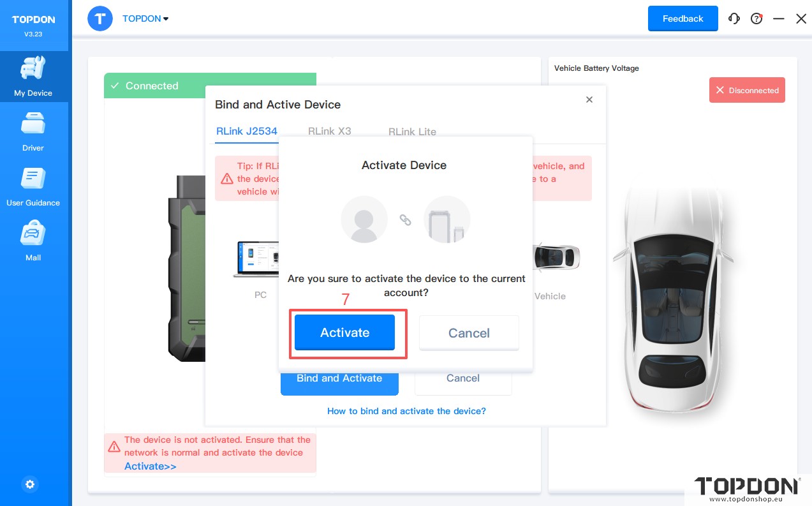Switch to the RLink Lite tab
812x506 pixels.
tap(412, 131)
